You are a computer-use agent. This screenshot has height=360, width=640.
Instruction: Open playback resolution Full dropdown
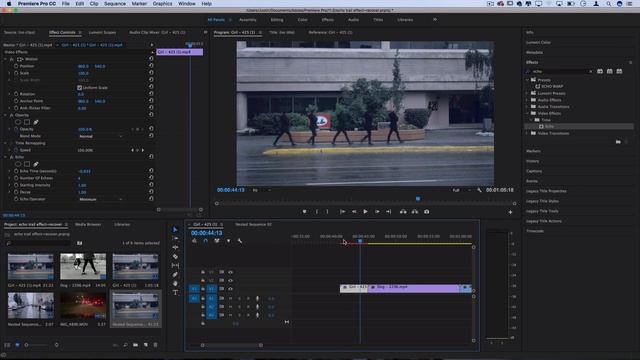pos(461,190)
